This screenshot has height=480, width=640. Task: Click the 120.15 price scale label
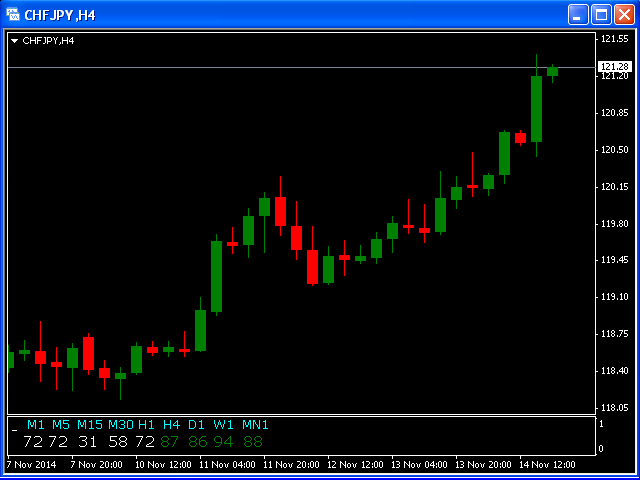614,187
